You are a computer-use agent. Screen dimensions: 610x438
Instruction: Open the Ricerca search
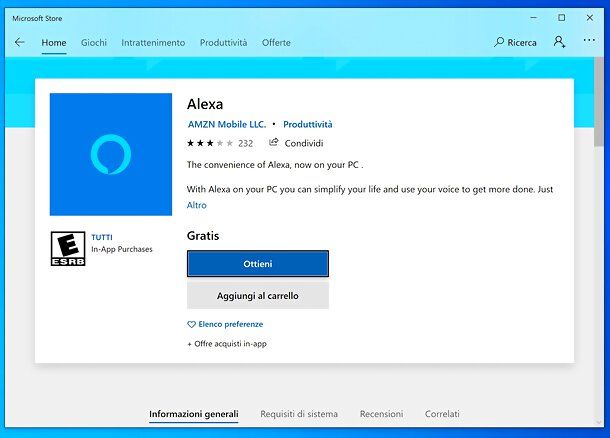pos(515,42)
